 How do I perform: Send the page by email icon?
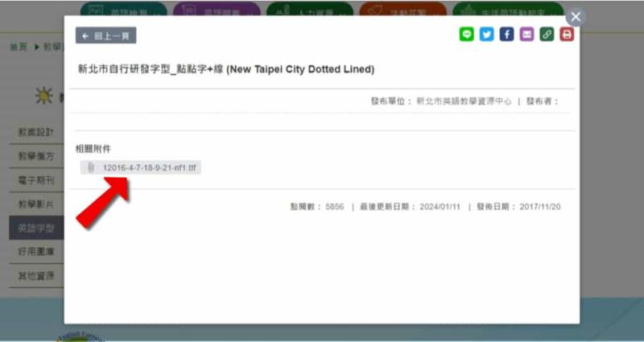[x=526, y=35]
